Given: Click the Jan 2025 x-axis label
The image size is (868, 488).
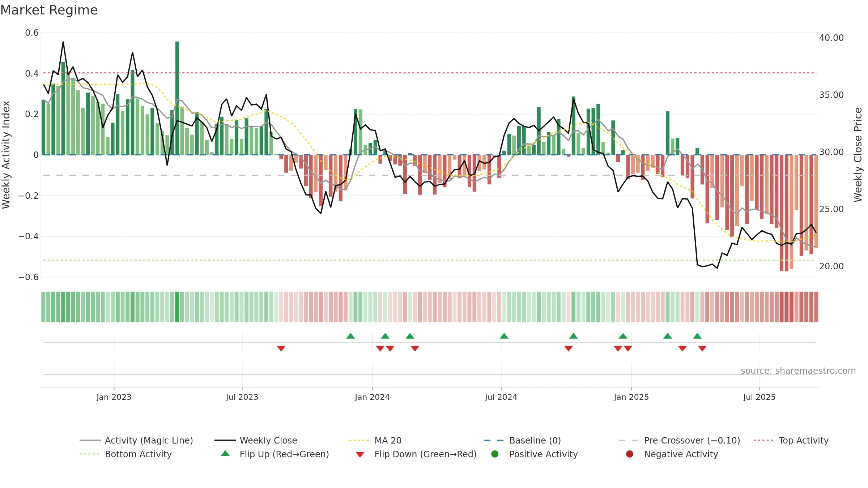Looking at the screenshot, I should tap(631, 397).
